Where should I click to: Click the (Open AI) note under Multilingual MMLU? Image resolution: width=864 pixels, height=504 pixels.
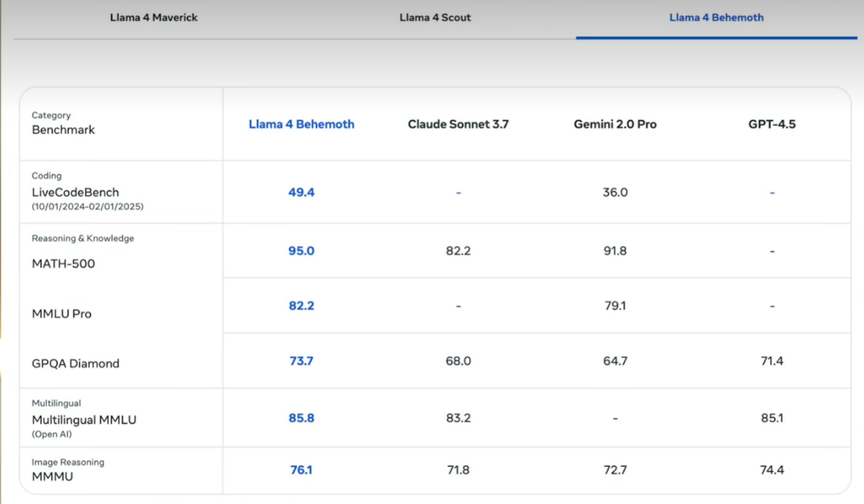pyautogui.click(x=52, y=434)
